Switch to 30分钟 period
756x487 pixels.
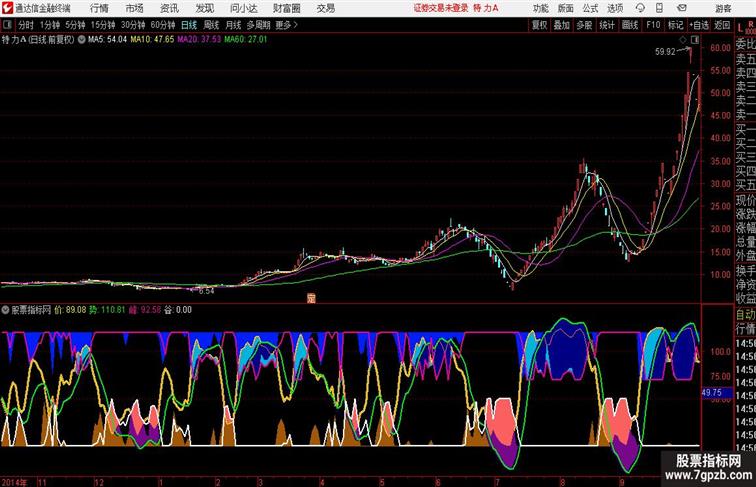tap(133, 25)
